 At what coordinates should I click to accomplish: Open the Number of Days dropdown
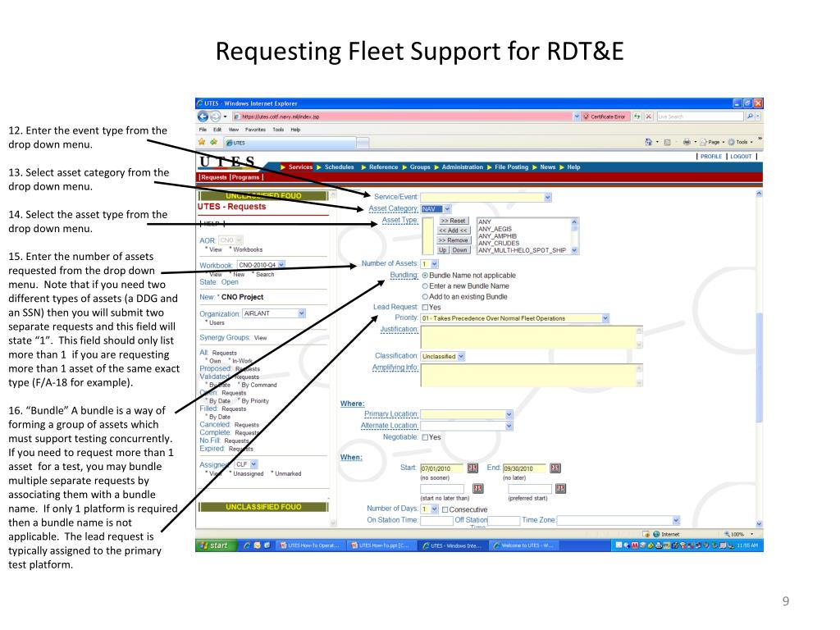(430, 509)
